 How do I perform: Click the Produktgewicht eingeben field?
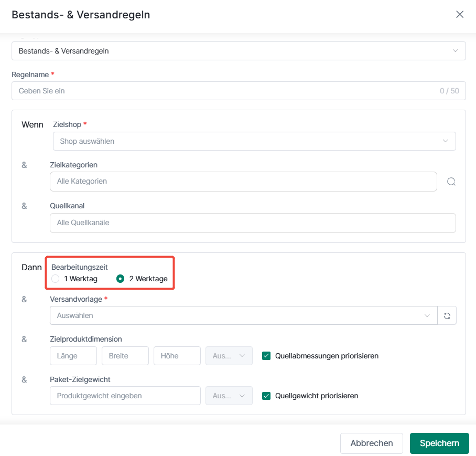point(125,396)
